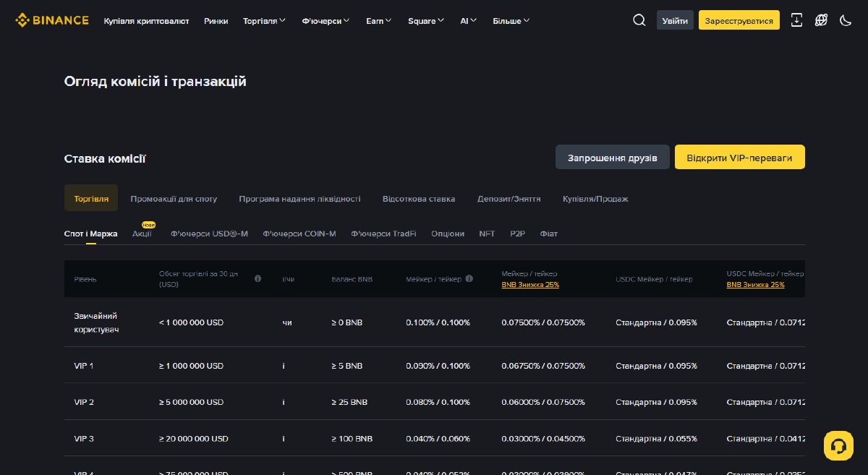This screenshot has height=475, width=868.
Task: Select the Торгівля fee tab
Action: coord(91,198)
